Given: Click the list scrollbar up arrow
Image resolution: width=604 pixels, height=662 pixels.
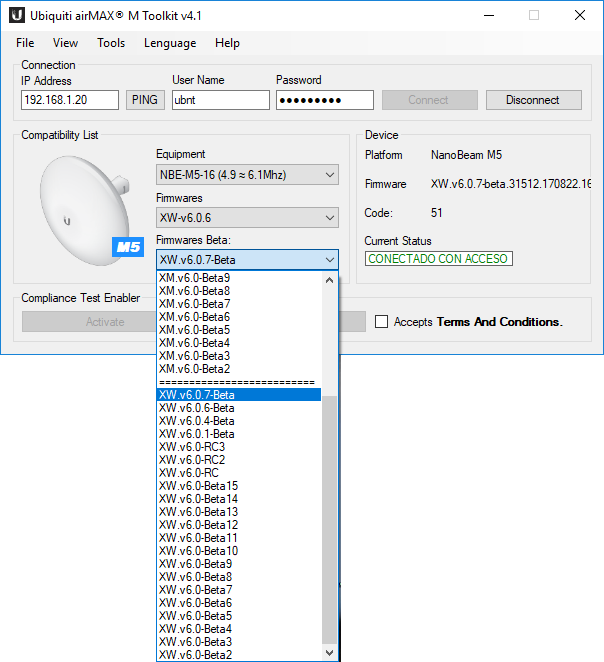Looking at the screenshot, I should (x=329, y=280).
